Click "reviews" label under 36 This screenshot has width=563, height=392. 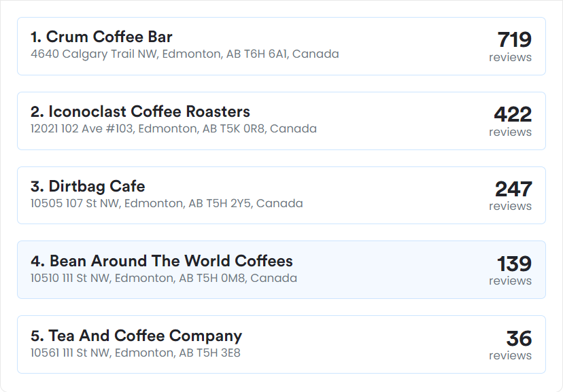click(x=510, y=355)
